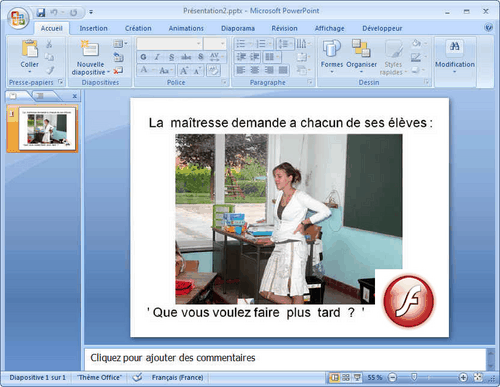Toggle bold formatting (G)

point(143,57)
